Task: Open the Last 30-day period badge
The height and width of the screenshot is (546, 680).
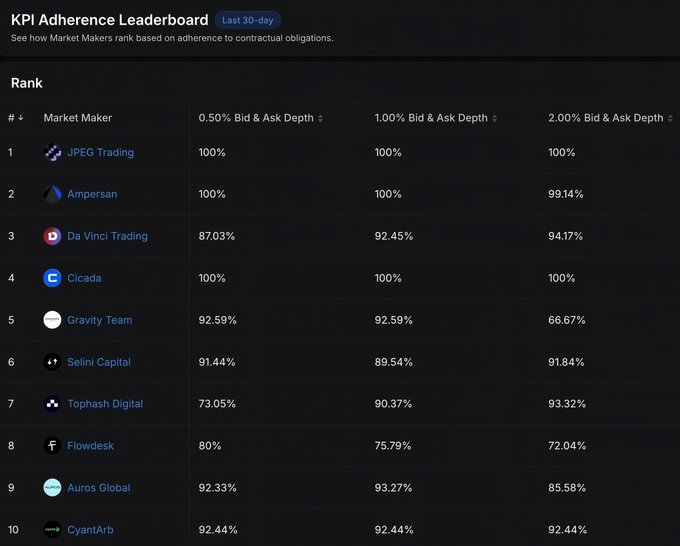Action: [x=248, y=20]
